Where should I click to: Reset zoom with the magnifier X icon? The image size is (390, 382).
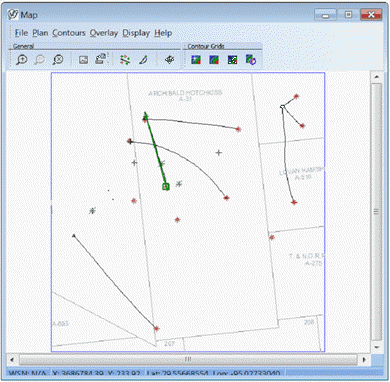click(x=58, y=60)
